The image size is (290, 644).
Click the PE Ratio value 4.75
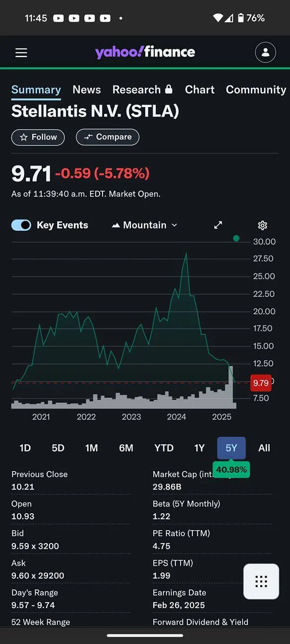[x=162, y=546]
